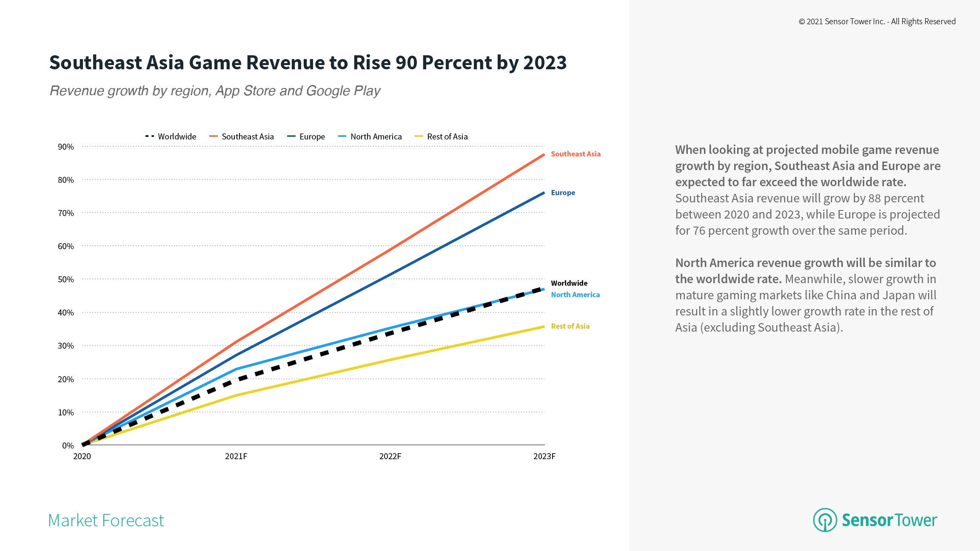Image resolution: width=980 pixels, height=551 pixels.
Task: Click the Worldwide dashed legend marker
Action: pyautogui.click(x=149, y=136)
